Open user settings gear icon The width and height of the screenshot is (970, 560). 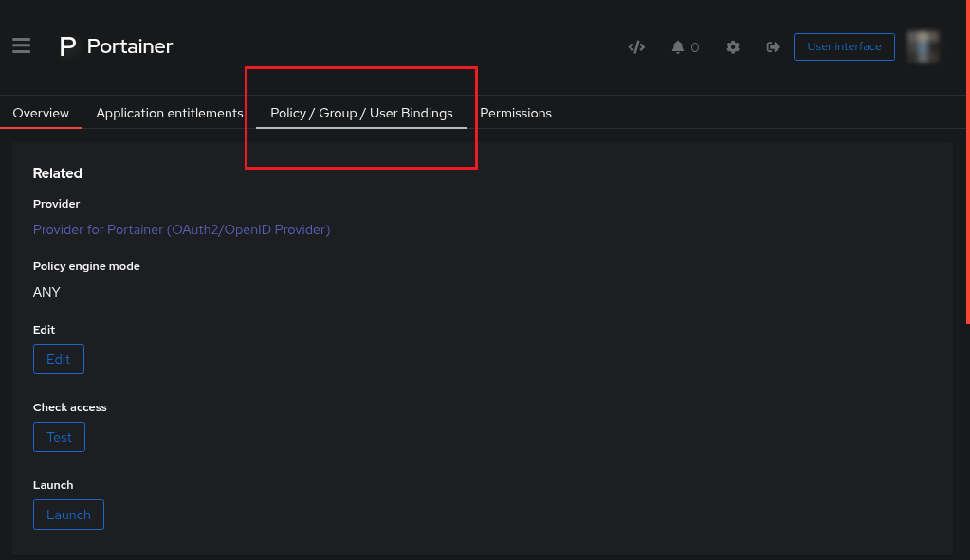tap(733, 47)
